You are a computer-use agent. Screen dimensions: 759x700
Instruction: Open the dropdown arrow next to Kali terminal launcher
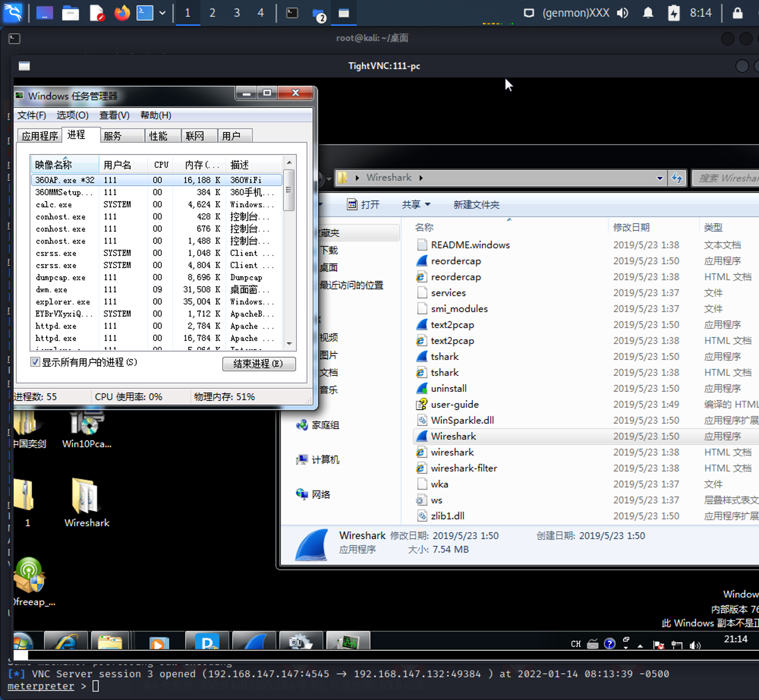[162, 13]
